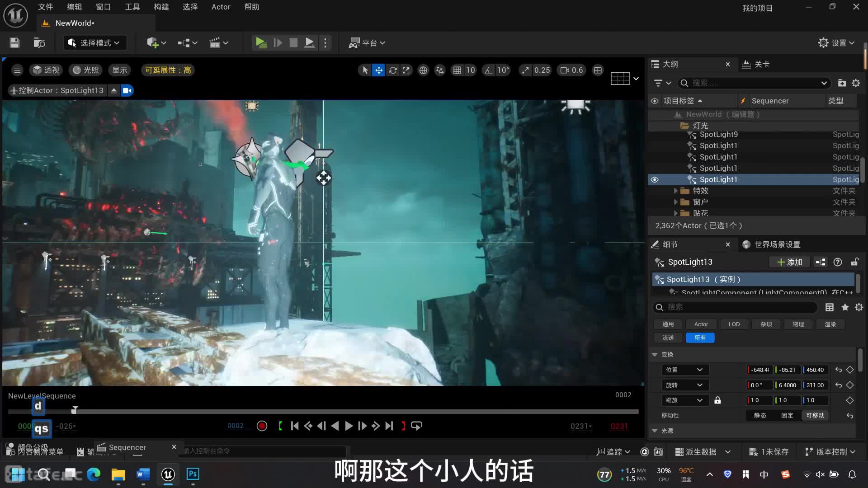
Task: Play the sequence forward
Action: [x=349, y=426]
